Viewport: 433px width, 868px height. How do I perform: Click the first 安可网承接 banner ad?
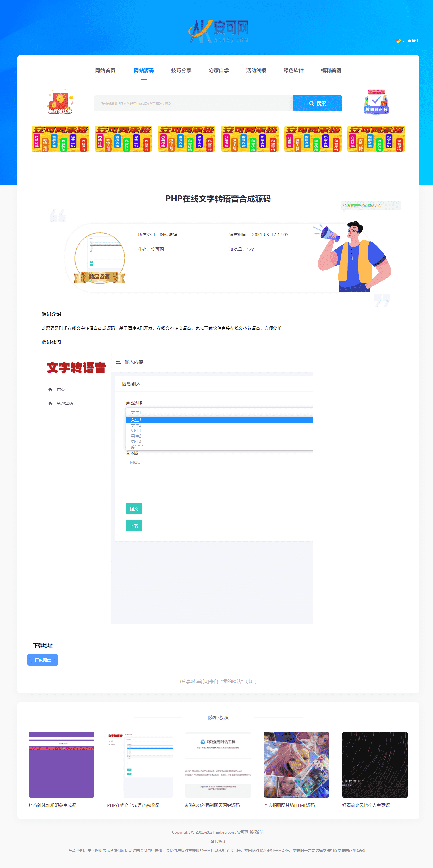tap(60, 139)
